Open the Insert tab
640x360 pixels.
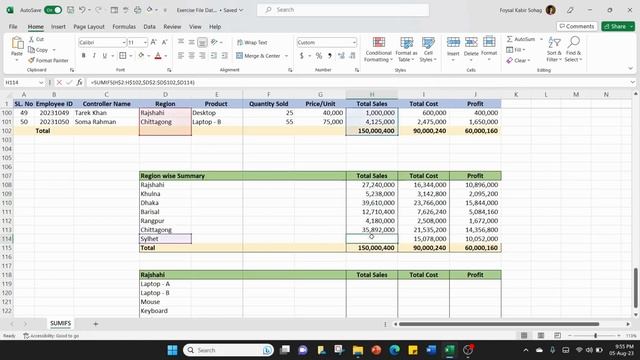click(x=58, y=27)
